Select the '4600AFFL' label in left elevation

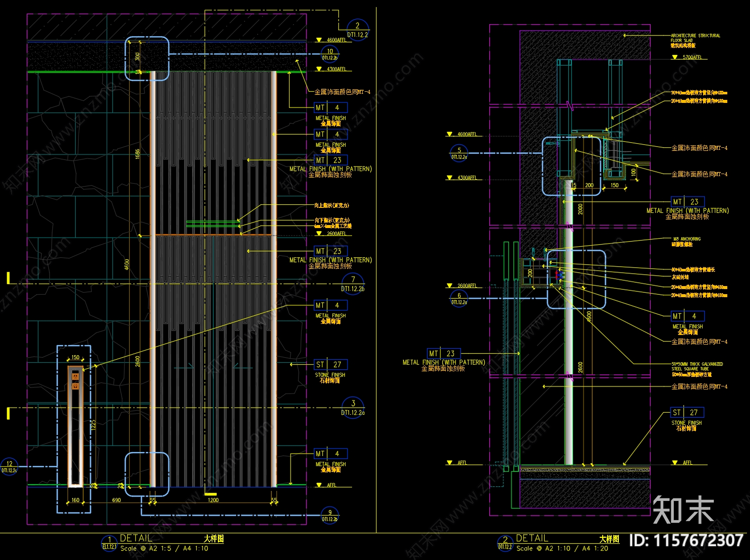pos(336,40)
